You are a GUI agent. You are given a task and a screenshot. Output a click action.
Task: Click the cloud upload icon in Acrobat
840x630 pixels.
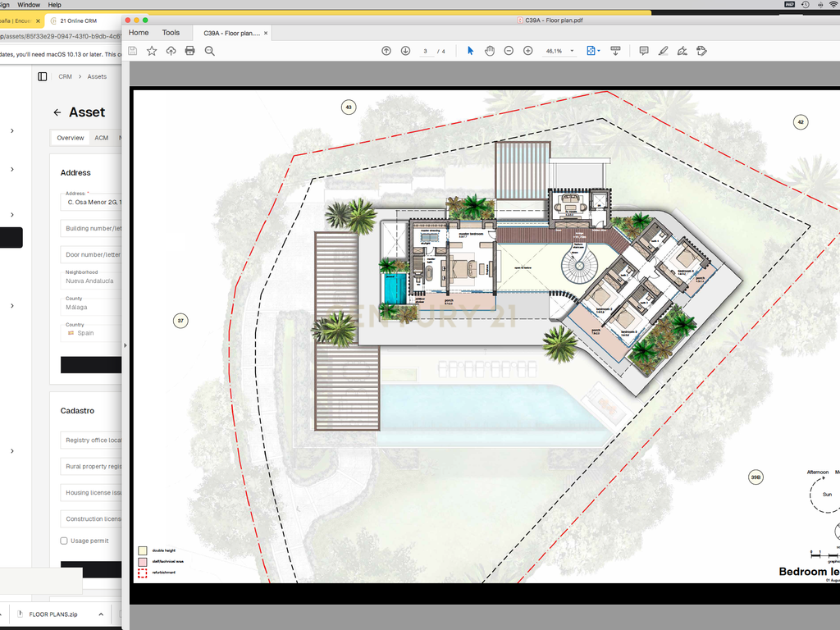click(x=171, y=51)
